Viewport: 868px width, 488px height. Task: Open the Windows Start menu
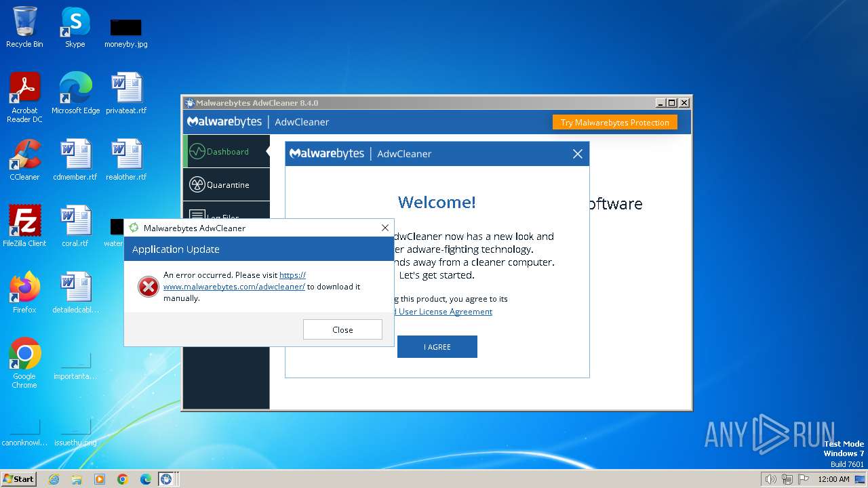point(19,479)
